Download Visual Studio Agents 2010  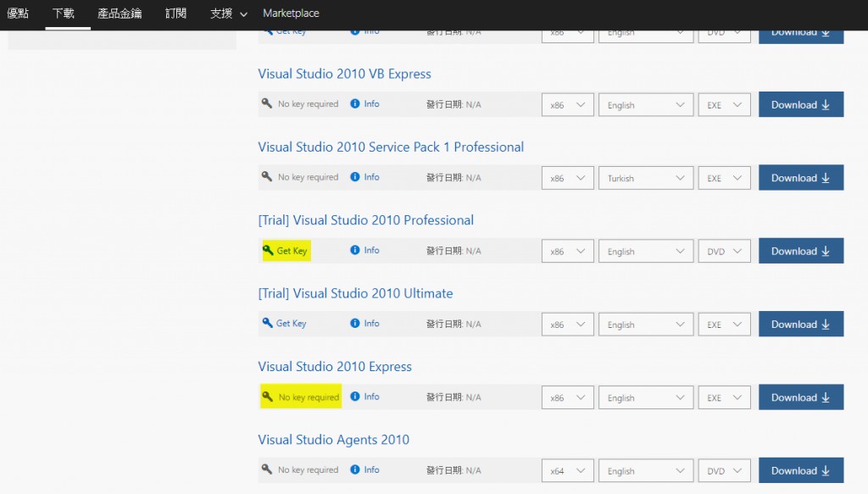coord(801,470)
